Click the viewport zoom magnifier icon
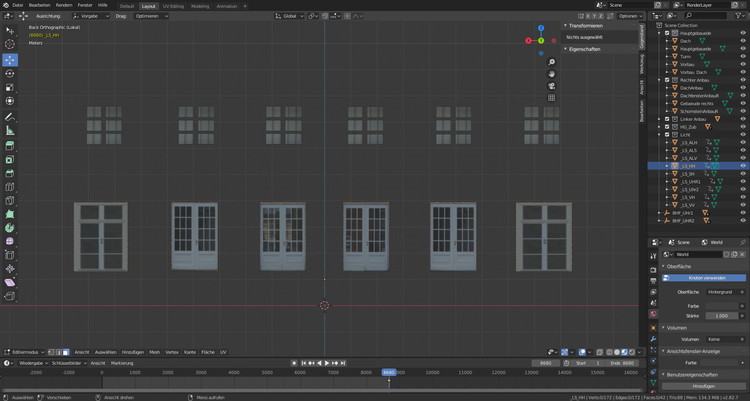This screenshot has width=750, height=401. coord(551,62)
